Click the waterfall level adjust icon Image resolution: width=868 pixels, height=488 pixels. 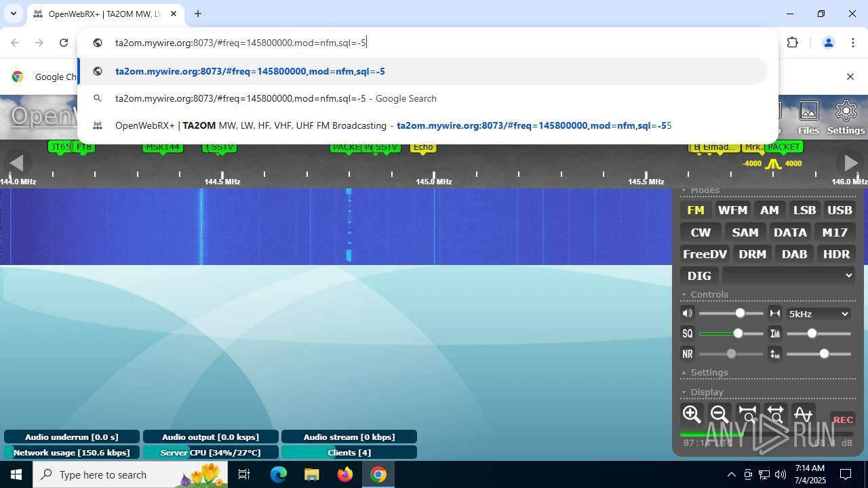click(774, 354)
